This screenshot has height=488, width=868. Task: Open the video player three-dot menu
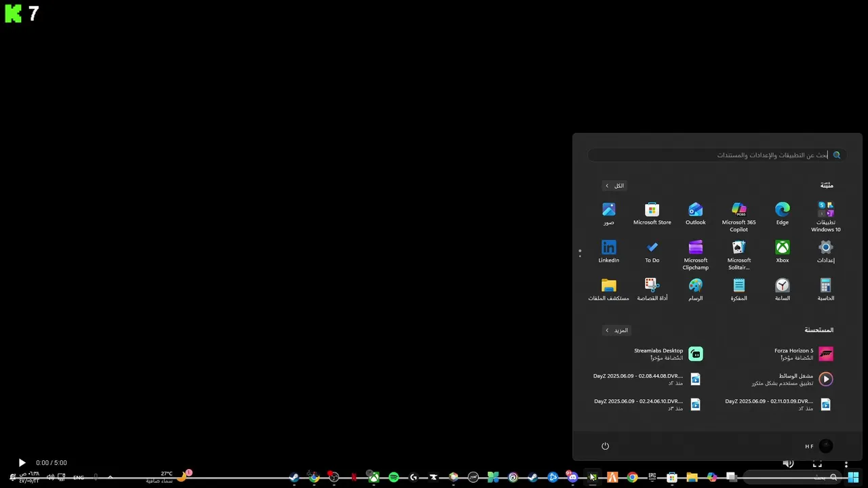[x=846, y=464]
